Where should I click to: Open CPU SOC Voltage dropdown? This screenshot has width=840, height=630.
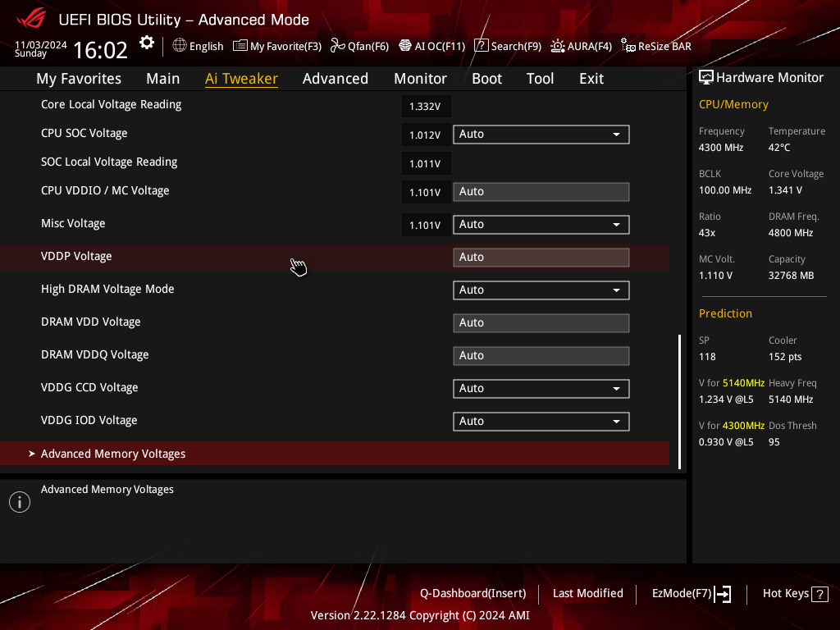[541, 135]
